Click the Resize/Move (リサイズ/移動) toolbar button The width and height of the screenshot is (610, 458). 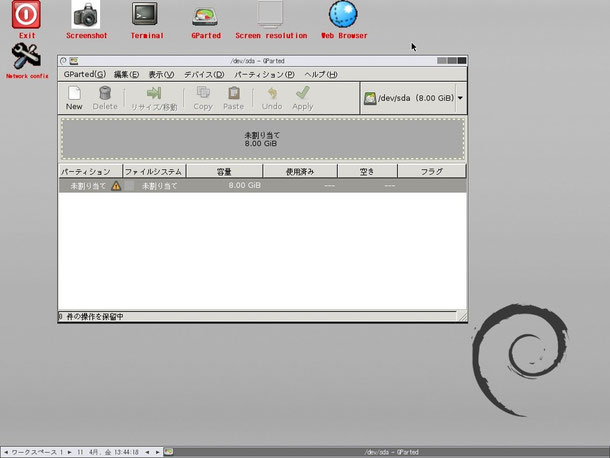pos(154,98)
